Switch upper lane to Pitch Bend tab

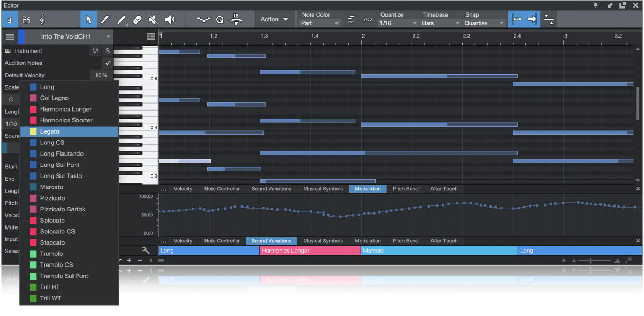(405, 189)
